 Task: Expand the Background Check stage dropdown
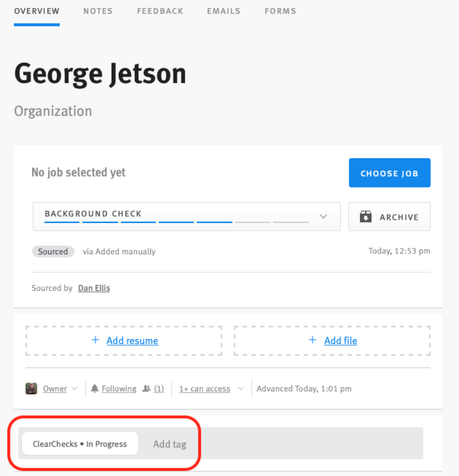[323, 216]
